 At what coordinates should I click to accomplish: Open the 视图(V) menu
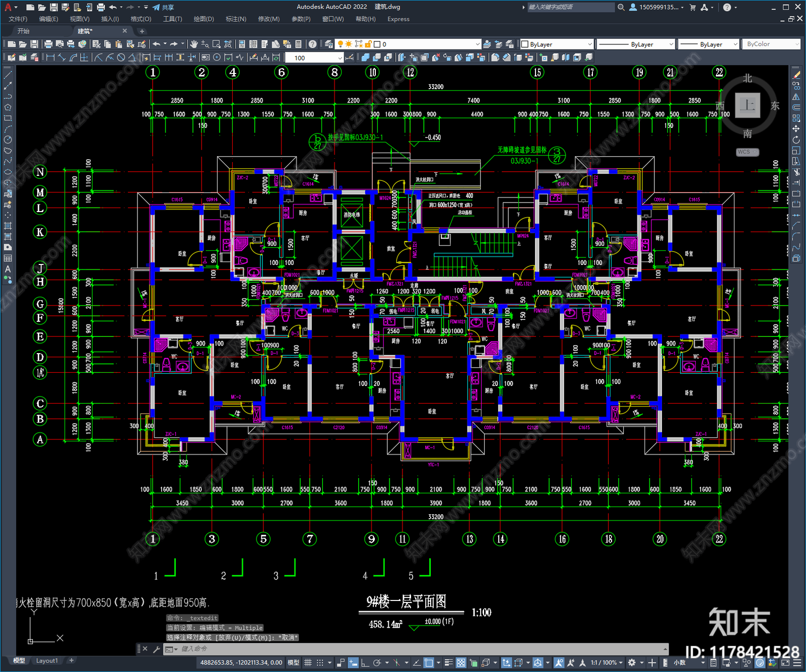(x=80, y=19)
